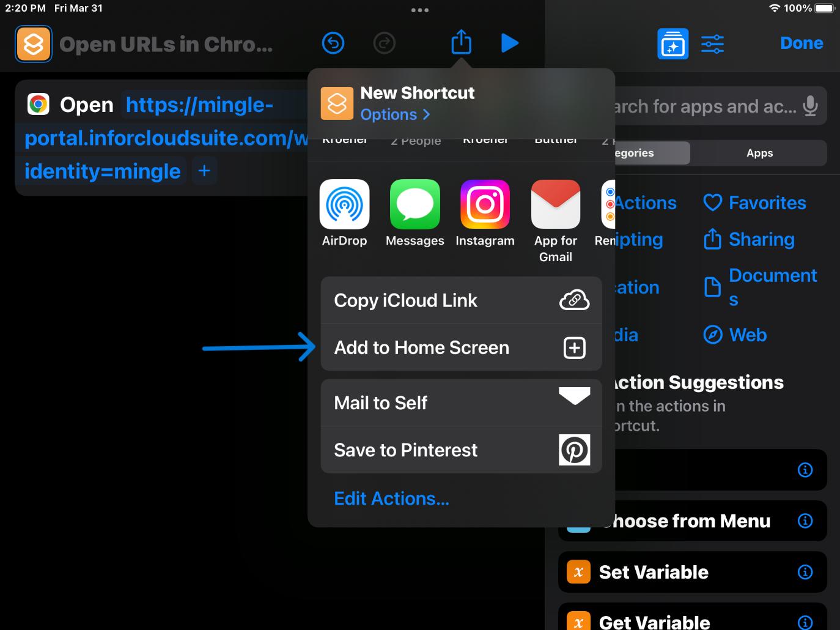Screen dimensions: 840x630
Task: Select Add to Home Screen
Action: pyautogui.click(x=462, y=347)
